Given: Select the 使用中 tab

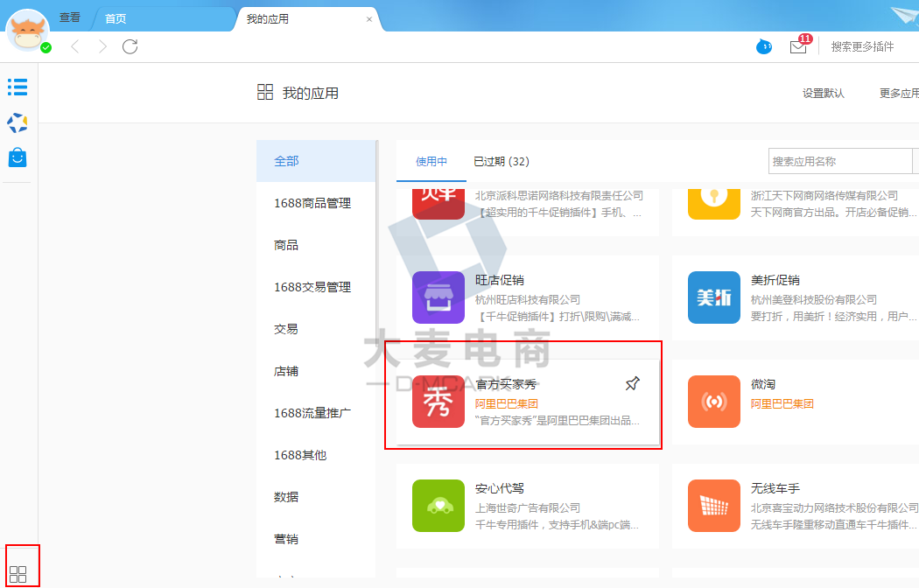Looking at the screenshot, I should tap(431, 162).
